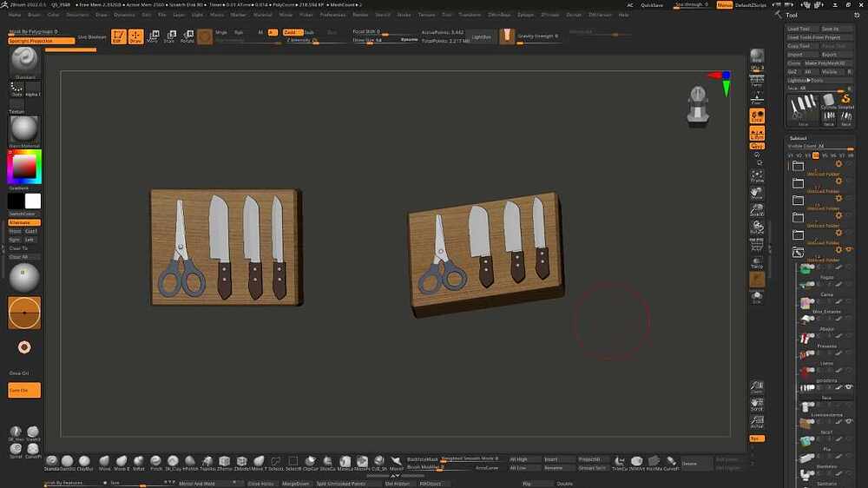Image resolution: width=868 pixels, height=488 pixels.
Task: Choose the MaskLasso brush in bottom shelf
Action: [x=345, y=462]
